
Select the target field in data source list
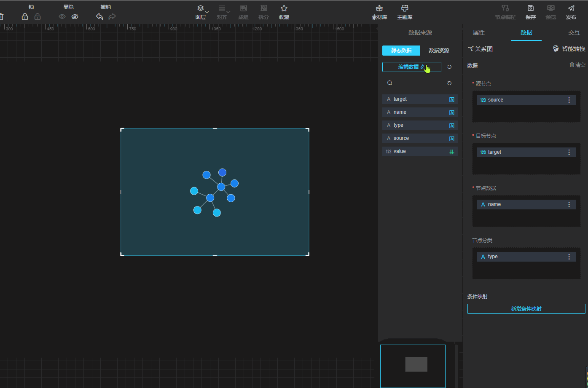pyautogui.click(x=420, y=99)
